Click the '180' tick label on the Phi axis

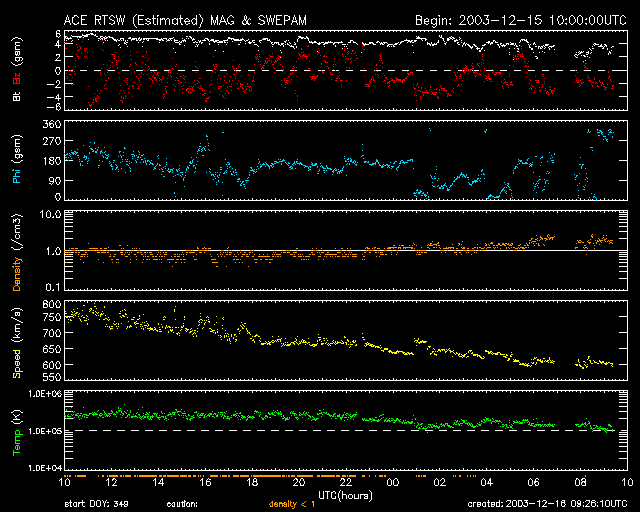coord(52,160)
